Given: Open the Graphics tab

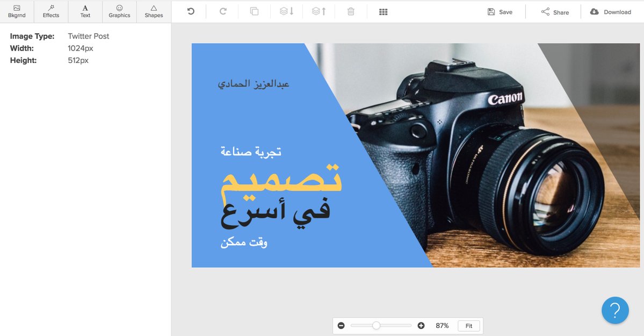Looking at the screenshot, I should click(119, 11).
